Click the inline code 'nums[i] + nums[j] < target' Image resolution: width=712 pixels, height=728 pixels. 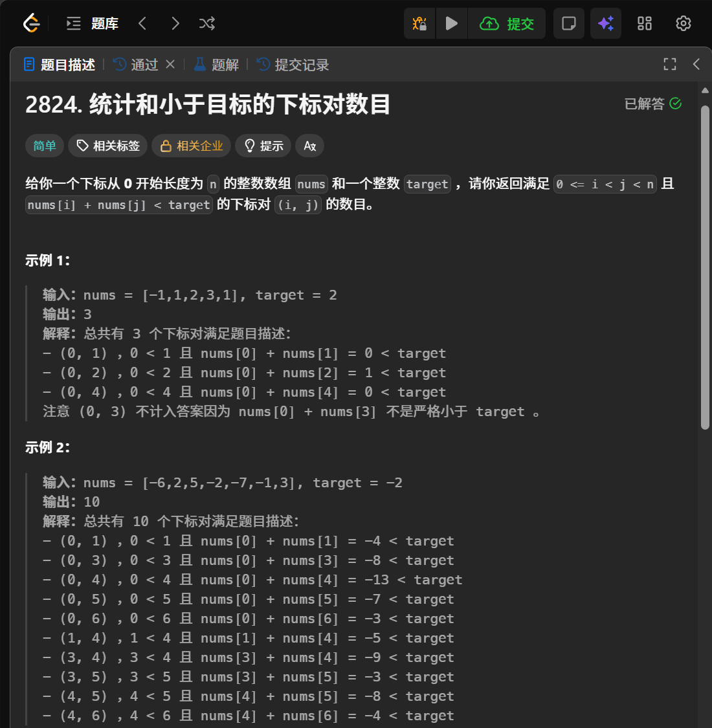point(119,204)
